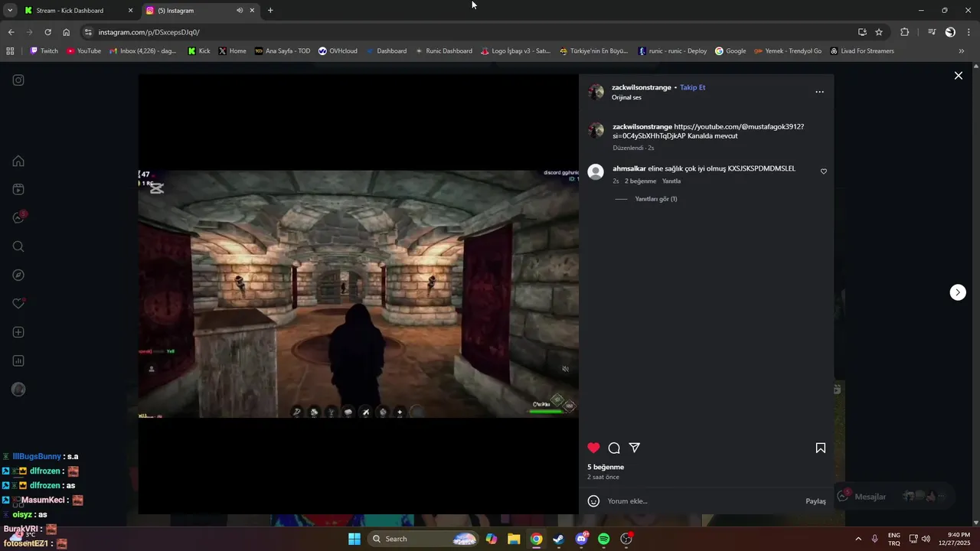Share post via paper plane icon
This screenshot has height=551, width=980.
pos(635,448)
